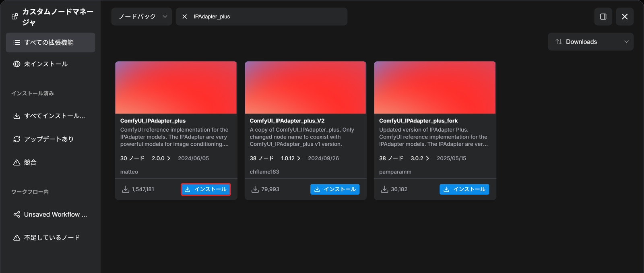Click the ComfyUI_IPAdapter_plus title
644x273 pixels.
point(153,121)
